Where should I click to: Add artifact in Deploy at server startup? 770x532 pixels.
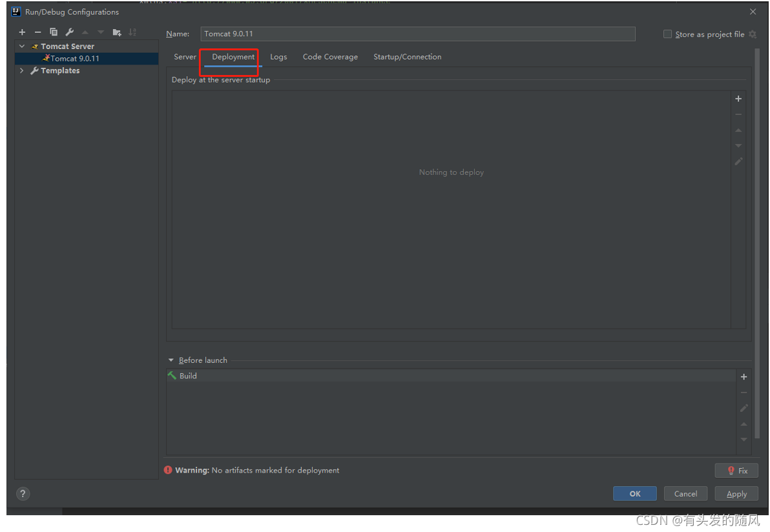[x=738, y=99]
